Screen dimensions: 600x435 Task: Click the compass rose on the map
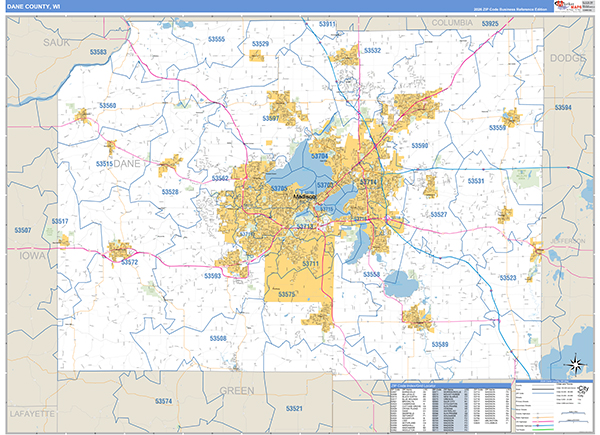(x=576, y=365)
